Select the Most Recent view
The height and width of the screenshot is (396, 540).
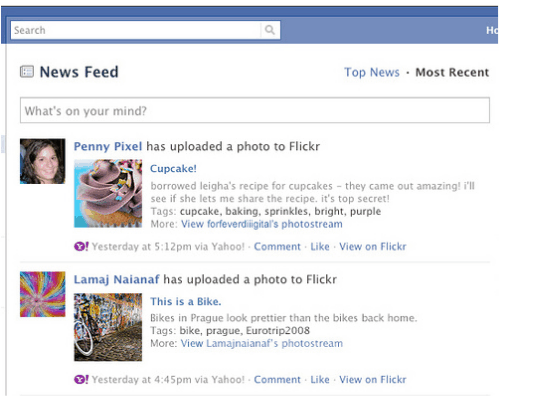(x=452, y=72)
